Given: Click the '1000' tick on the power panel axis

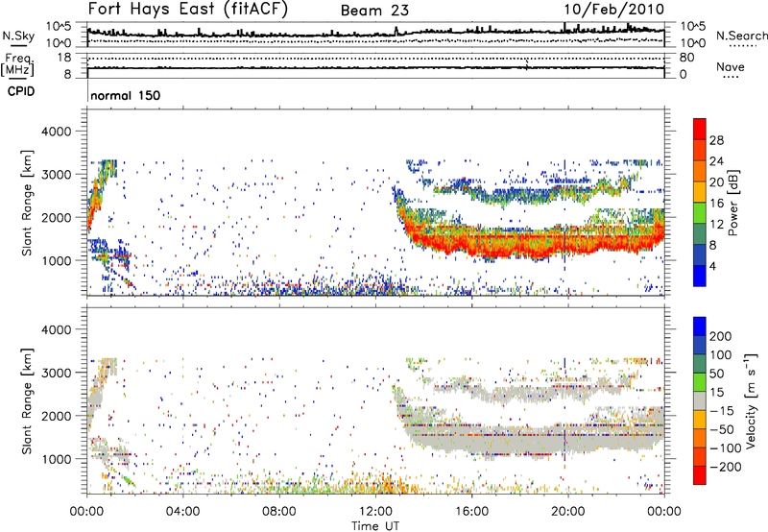Looking at the screenshot, I should pos(56,260).
